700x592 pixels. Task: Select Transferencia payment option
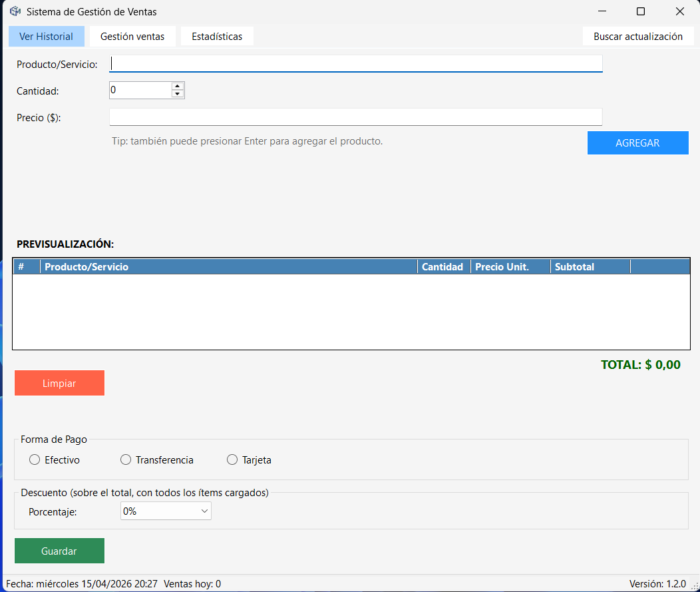click(x=156, y=459)
